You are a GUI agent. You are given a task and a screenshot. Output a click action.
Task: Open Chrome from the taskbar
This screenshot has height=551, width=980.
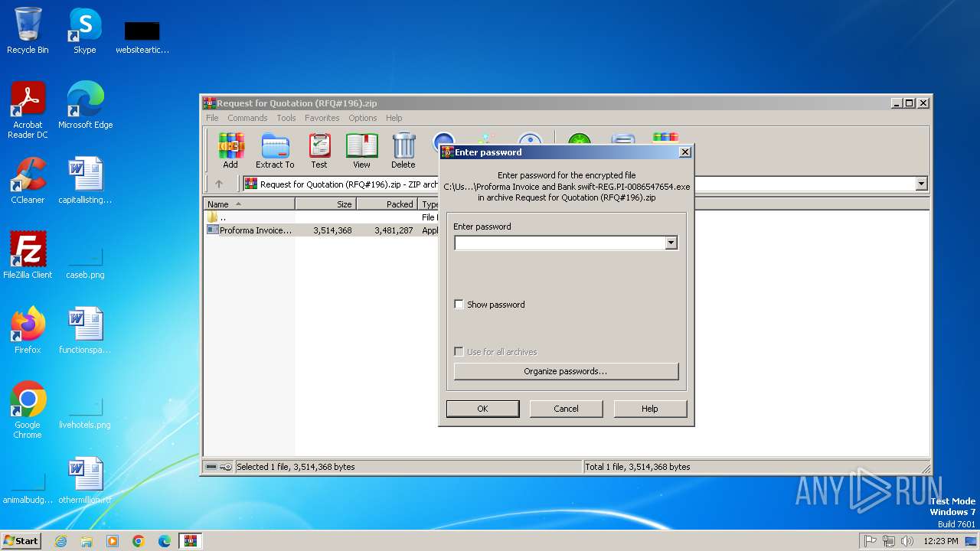click(139, 541)
